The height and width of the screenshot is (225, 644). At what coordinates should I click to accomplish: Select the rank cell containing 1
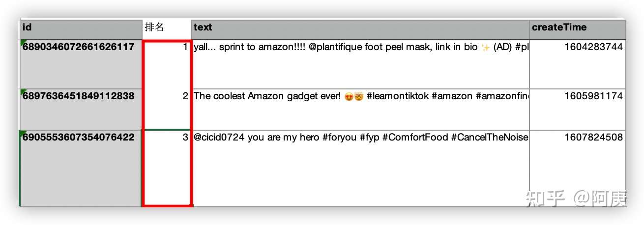click(x=166, y=64)
